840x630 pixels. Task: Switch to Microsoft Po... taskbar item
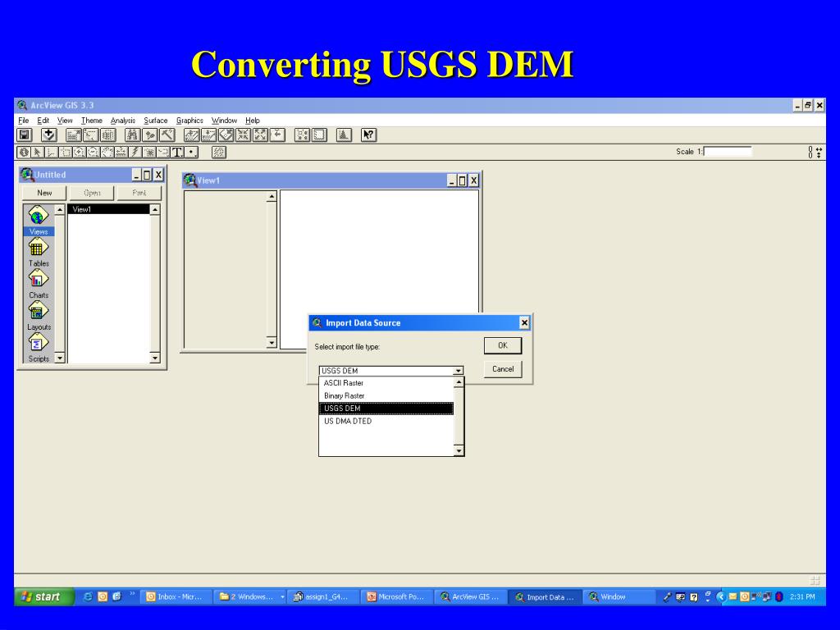tap(396, 597)
